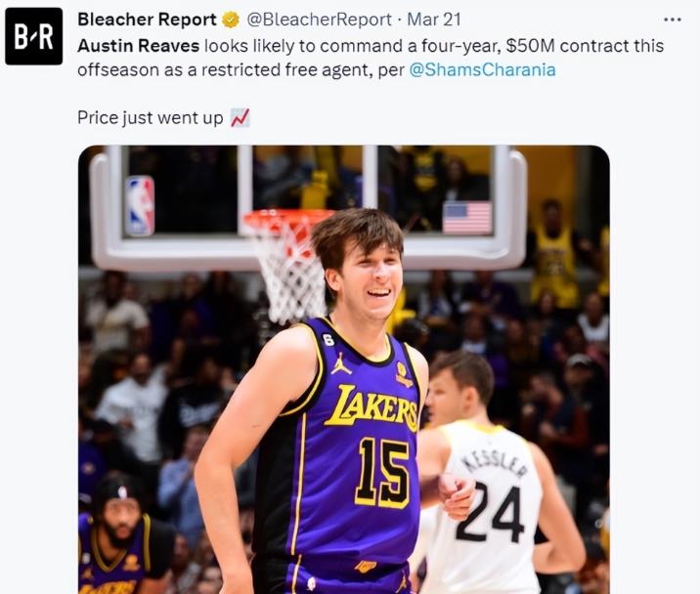Open the Mar 21 timestamp link

tap(434, 21)
